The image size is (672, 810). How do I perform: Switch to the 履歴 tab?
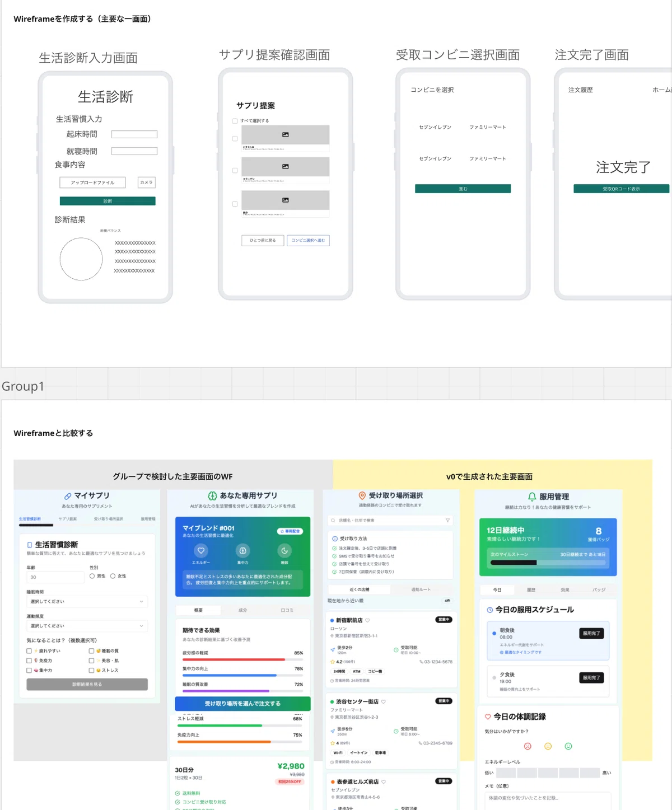(531, 590)
